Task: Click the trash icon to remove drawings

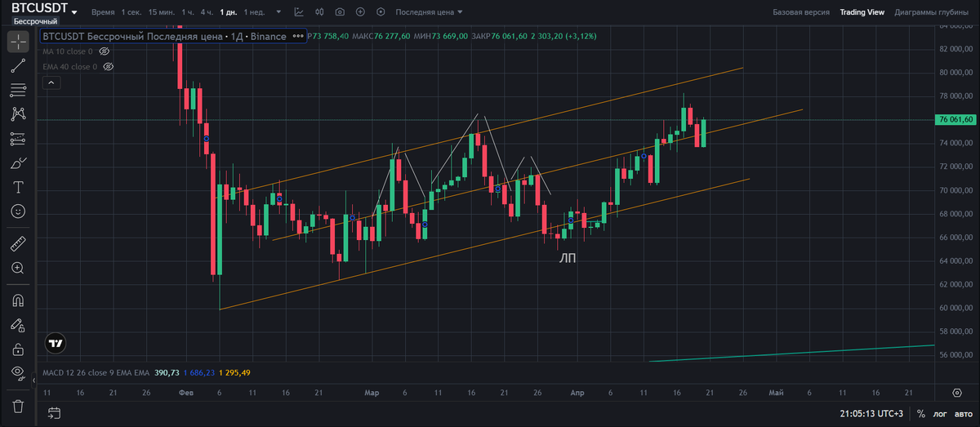Action: [18, 405]
